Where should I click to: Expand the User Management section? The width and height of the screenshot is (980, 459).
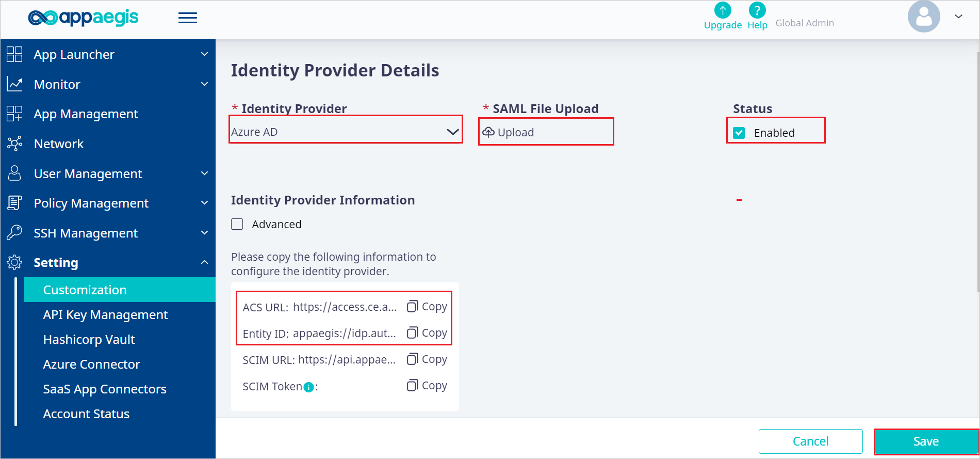pyautogui.click(x=204, y=173)
